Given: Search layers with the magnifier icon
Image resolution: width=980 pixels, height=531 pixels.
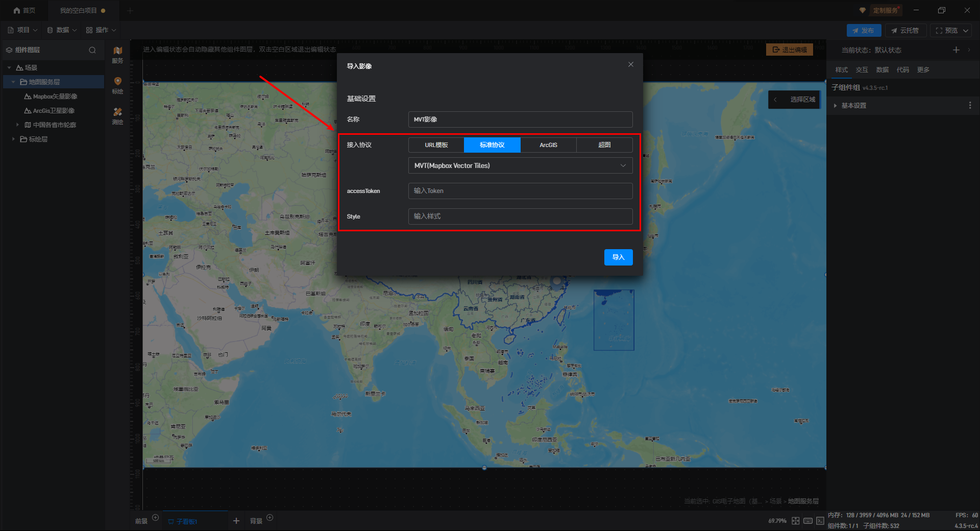Looking at the screenshot, I should pyautogui.click(x=92, y=50).
